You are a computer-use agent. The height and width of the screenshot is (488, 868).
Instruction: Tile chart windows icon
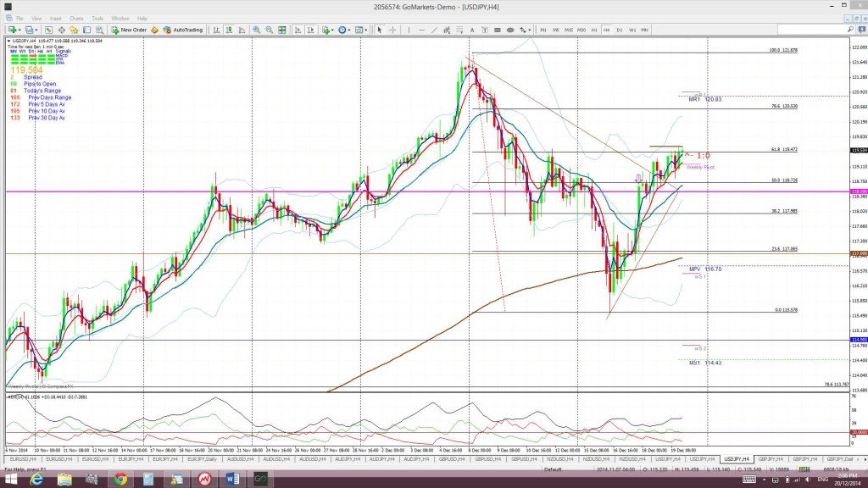(x=281, y=30)
